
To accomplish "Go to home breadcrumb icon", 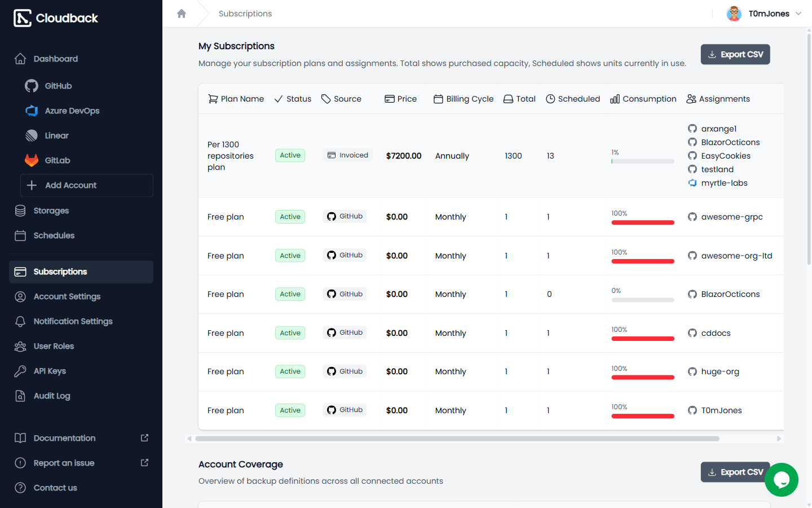I will 182,14.
